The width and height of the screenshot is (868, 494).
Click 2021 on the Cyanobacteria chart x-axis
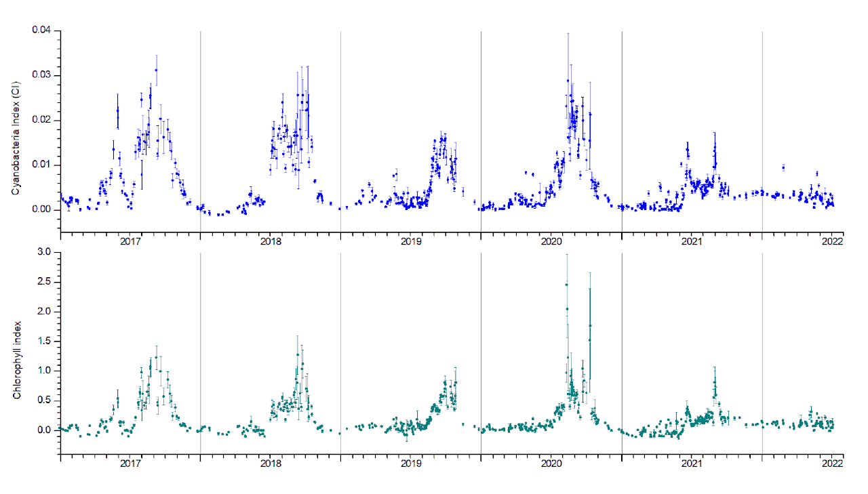[692, 241]
